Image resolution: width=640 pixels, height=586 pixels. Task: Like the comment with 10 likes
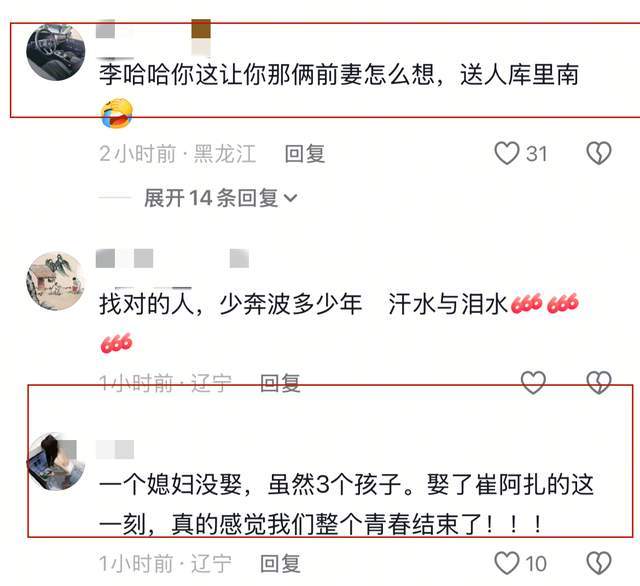tap(507, 564)
